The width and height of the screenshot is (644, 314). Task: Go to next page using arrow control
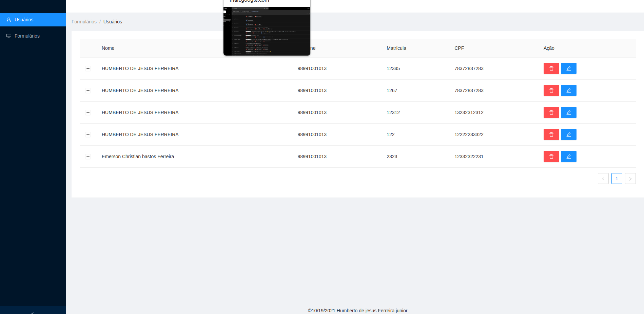[x=630, y=179]
